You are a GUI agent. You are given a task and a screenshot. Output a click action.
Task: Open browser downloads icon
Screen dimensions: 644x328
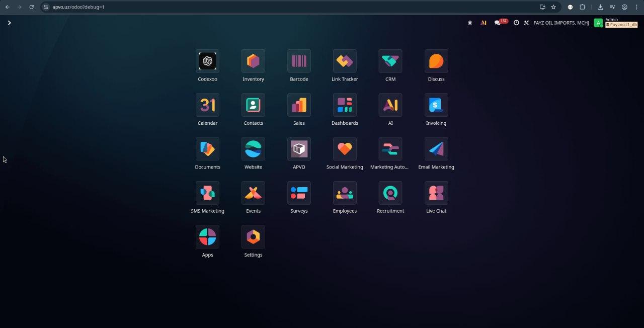pos(600,7)
